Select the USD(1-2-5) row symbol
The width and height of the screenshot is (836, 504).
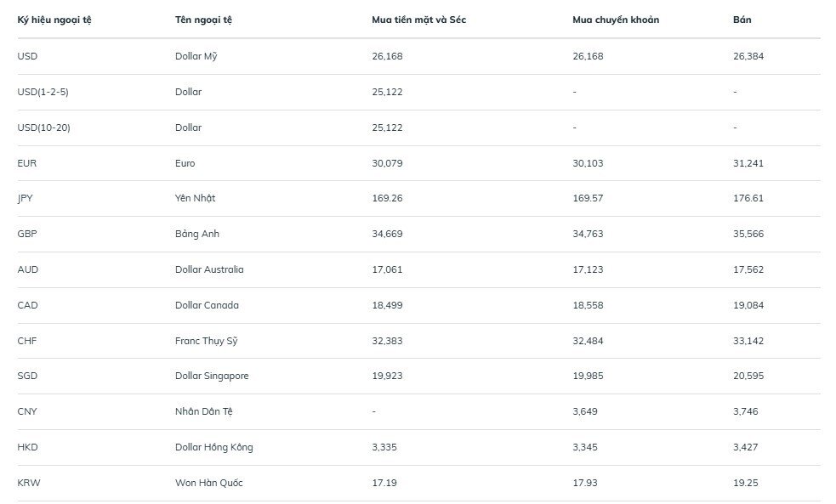pyautogui.click(x=43, y=92)
